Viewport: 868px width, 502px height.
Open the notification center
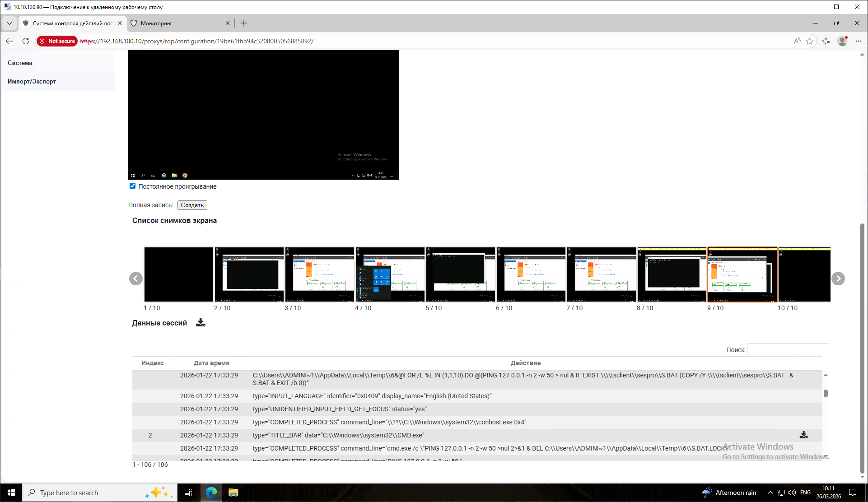853,493
